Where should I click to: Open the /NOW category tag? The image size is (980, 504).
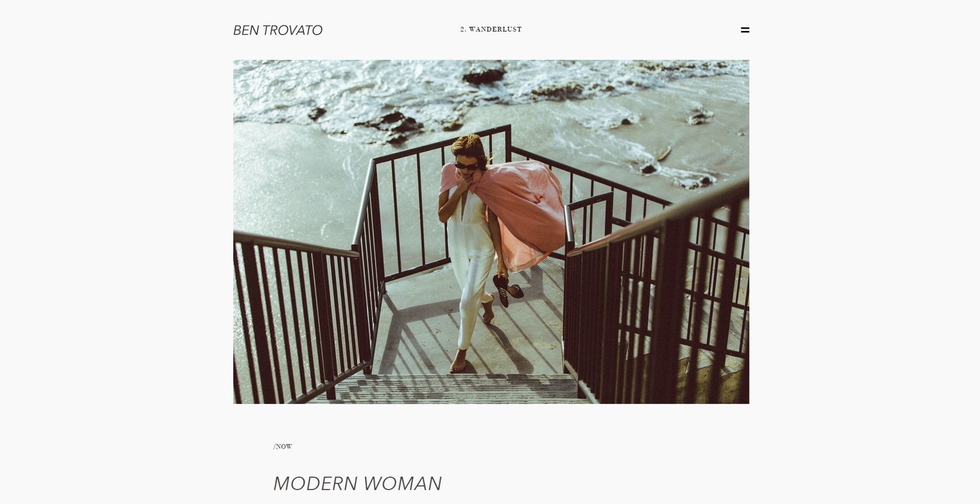[283, 447]
